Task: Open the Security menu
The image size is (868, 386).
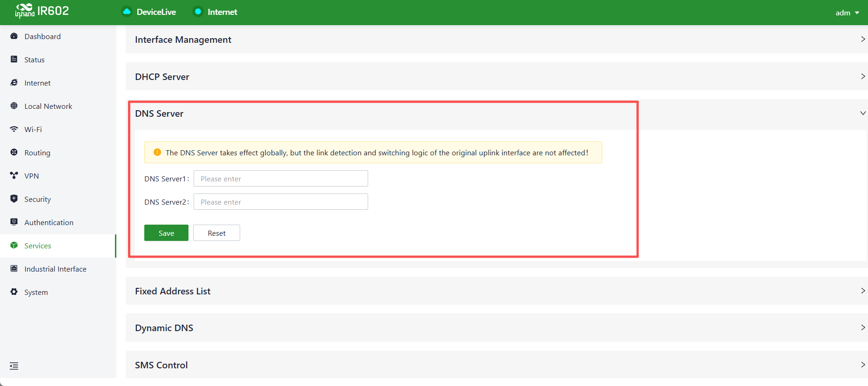Action: click(x=58, y=199)
